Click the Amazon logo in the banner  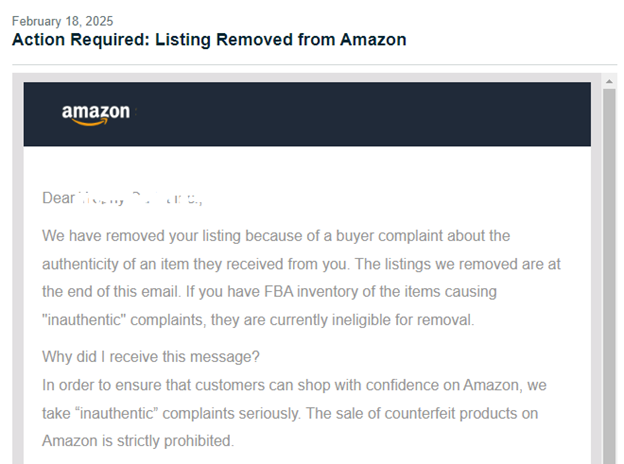point(96,115)
